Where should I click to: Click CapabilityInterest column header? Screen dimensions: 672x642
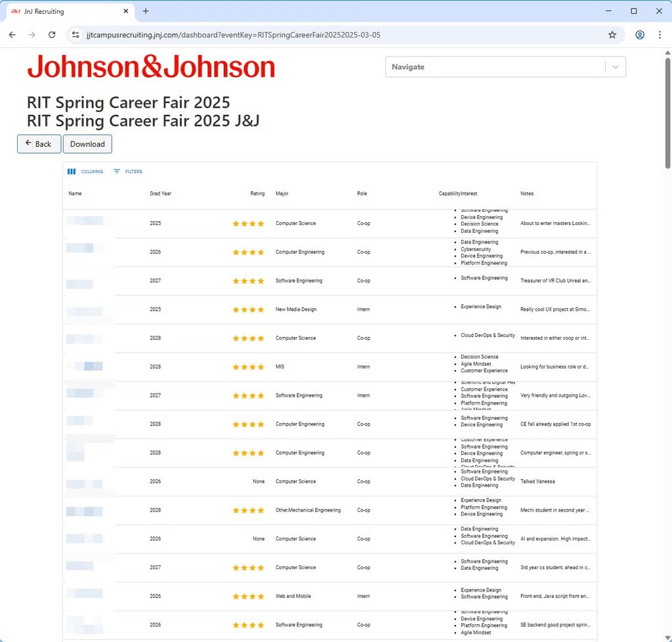tap(457, 193)
